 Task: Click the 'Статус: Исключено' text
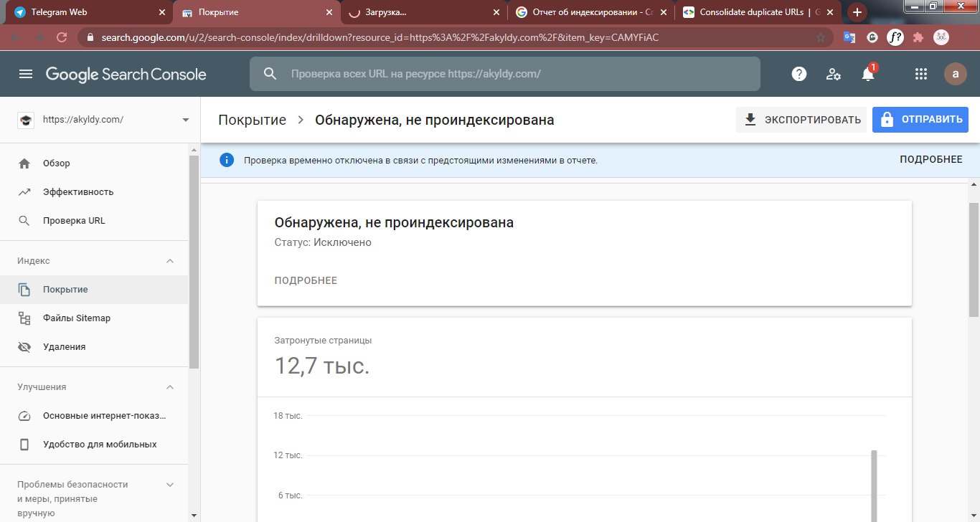[323, 242]
